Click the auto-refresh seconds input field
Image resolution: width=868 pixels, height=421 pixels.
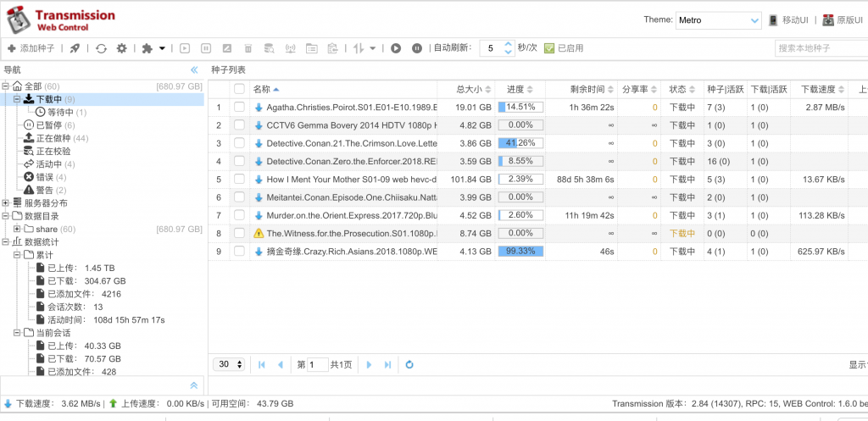tap(491, 48)
